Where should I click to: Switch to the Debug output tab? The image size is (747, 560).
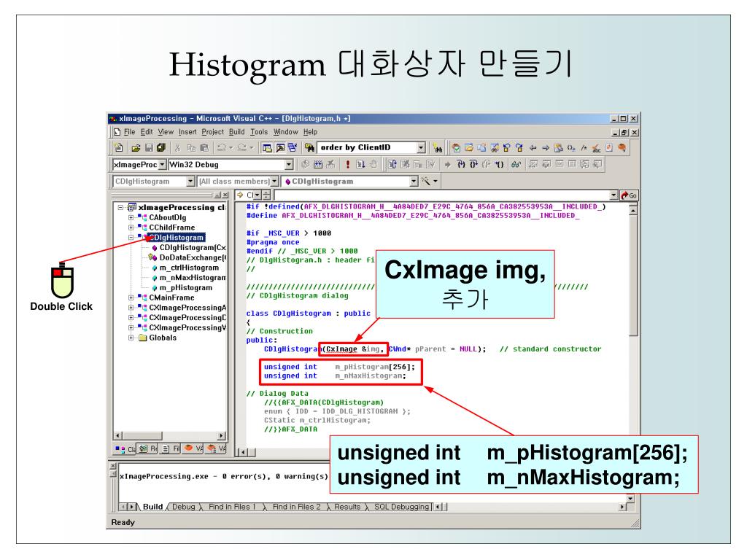[184, 507]
